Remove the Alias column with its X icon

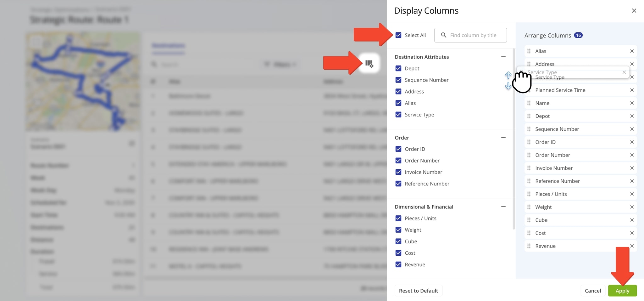click(x=632, y=51)
